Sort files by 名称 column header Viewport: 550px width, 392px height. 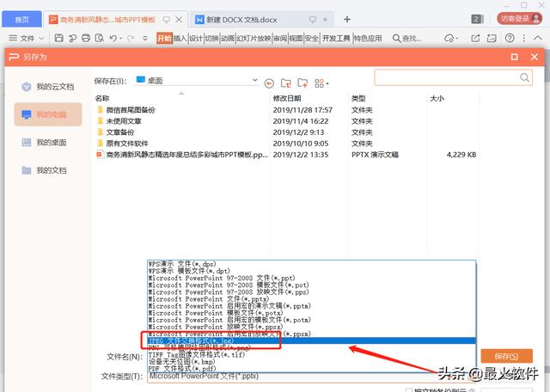[102, 98]
